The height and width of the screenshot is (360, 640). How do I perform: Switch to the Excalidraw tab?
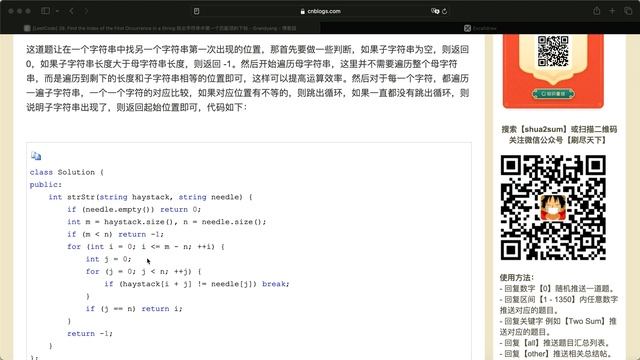pos(480,28)
